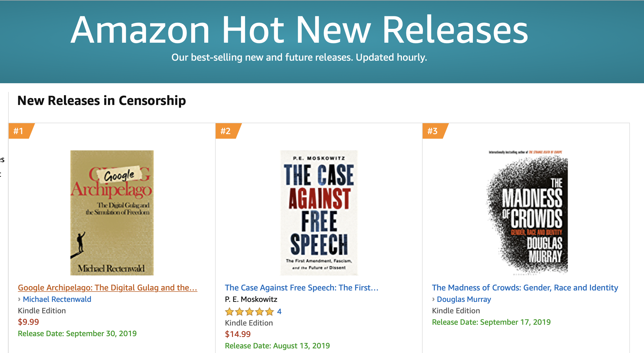Click the $14.99 Kindle price
The image size is (644, 353).
click(x=238, y=334)
